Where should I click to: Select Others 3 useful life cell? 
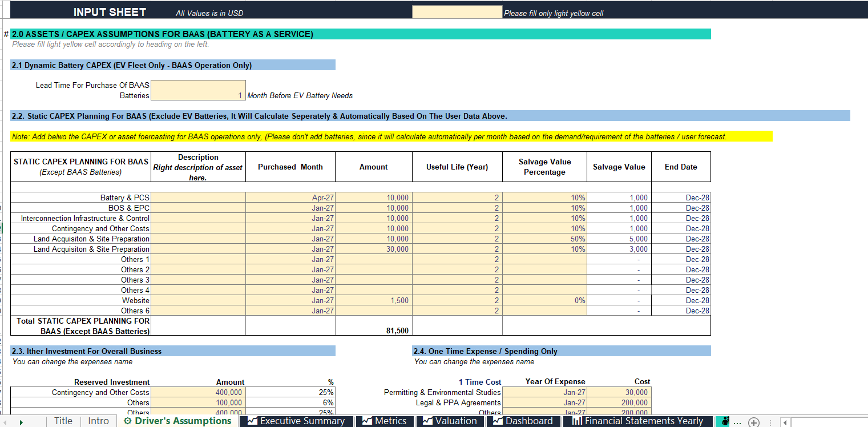click(x=457, y=280)
